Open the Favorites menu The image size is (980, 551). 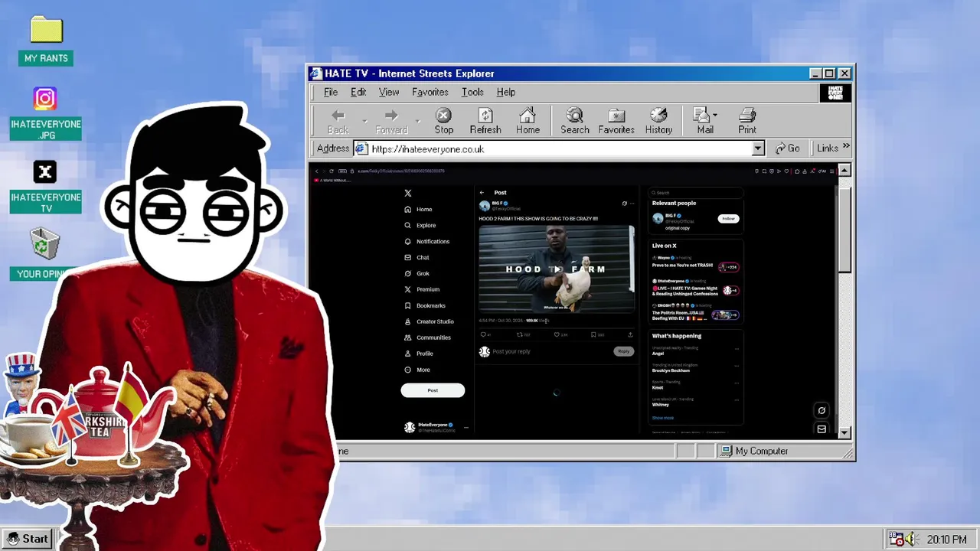[430, 92]
